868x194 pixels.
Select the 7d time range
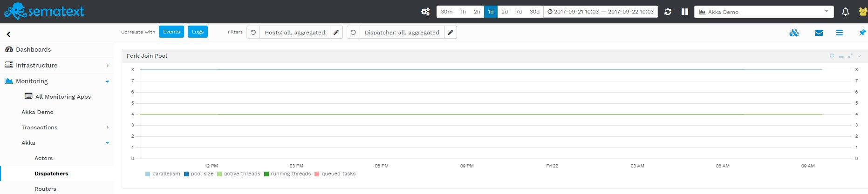(519, 12)
